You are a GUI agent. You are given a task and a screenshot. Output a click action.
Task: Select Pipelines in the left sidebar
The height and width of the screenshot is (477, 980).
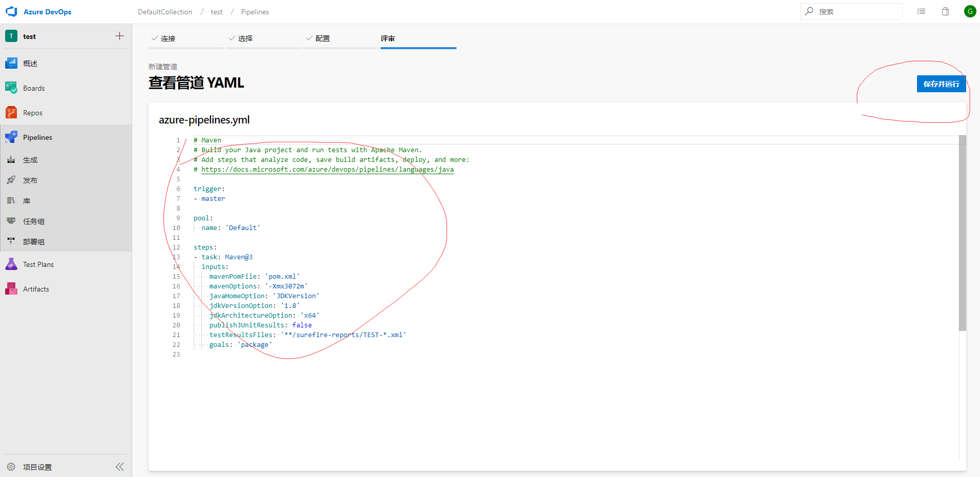pos(37,137)
